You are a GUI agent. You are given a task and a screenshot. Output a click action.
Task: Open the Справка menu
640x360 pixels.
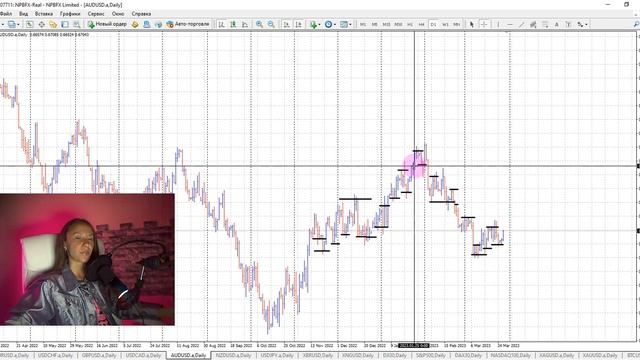click(141, 14)
